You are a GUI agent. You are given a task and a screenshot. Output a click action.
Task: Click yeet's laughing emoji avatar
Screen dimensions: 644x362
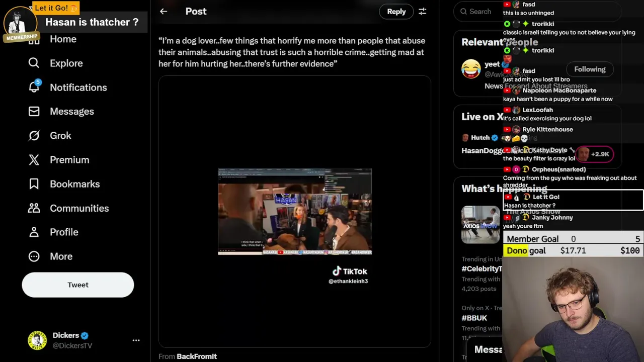[471, 69]
